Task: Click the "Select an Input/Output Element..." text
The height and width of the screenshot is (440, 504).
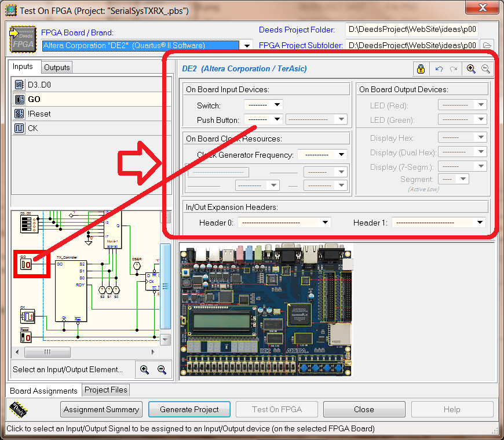Action: [68, 369]
